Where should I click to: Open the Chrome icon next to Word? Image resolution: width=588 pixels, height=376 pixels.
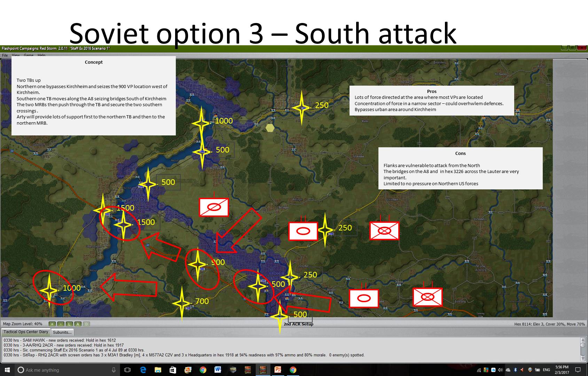203,370
